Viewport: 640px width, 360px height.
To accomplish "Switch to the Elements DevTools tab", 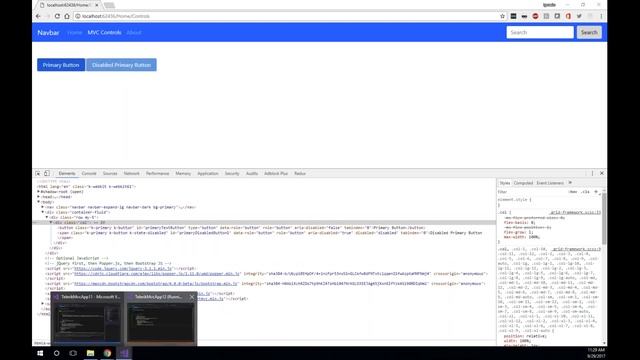I will [67, 173].
